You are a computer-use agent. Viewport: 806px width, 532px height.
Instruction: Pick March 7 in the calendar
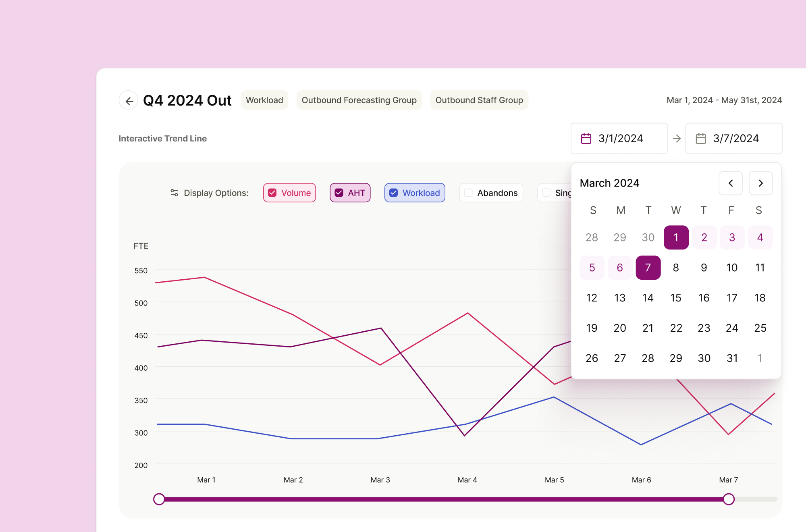[x=648, y=268]
